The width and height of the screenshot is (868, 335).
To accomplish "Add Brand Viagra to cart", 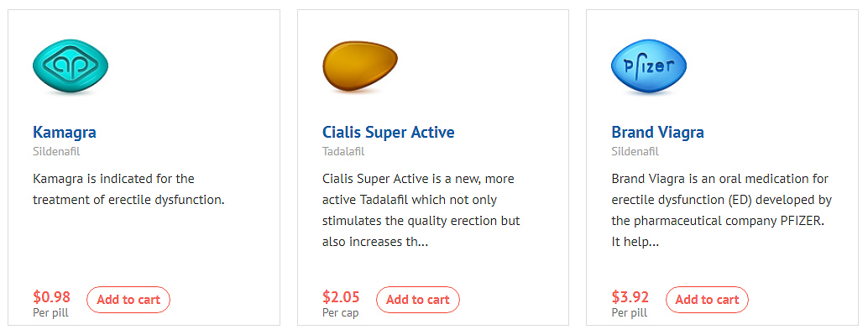I will tap(707, 300).
